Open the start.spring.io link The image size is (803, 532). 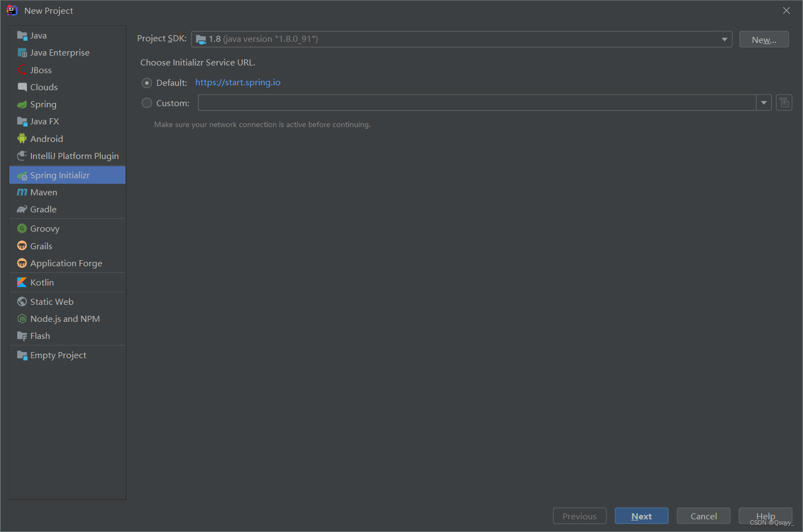(238, 82)
